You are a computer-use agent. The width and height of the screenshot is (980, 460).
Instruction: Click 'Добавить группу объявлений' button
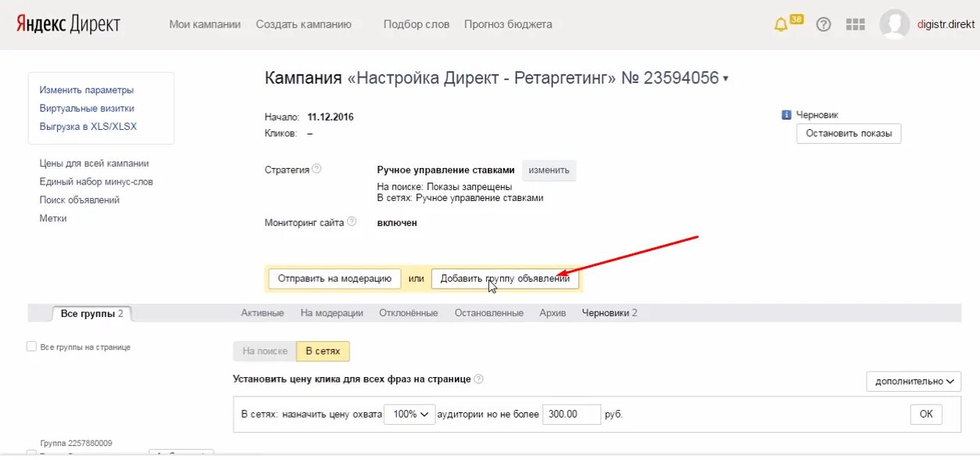[506, 279]
